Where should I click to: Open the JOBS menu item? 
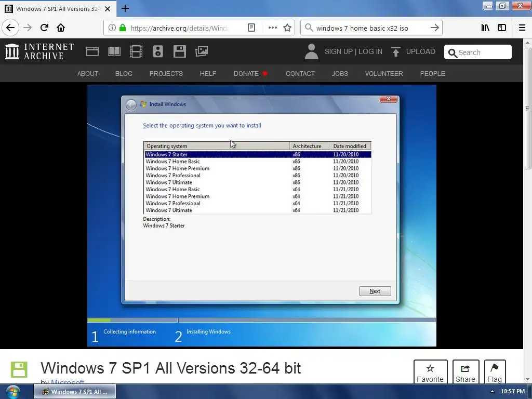click(340, 74)
